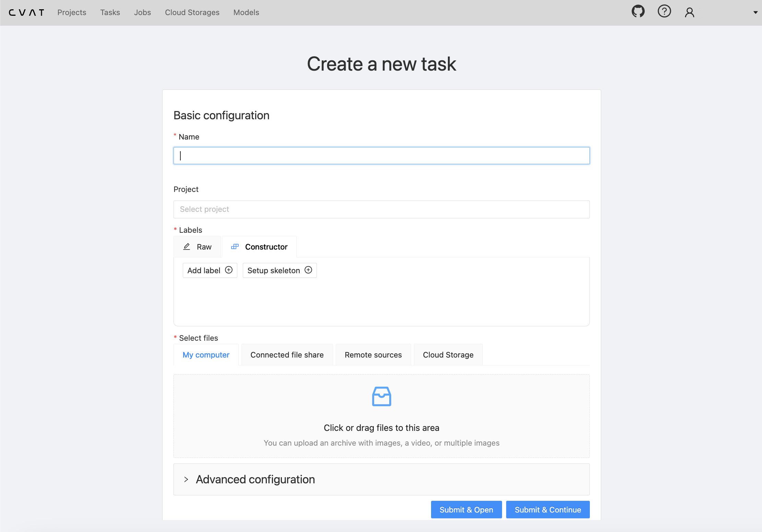This screenshot has height=532, width=762.
Task: Click the plus icon on Add label
Action: (x=229, y=270)
